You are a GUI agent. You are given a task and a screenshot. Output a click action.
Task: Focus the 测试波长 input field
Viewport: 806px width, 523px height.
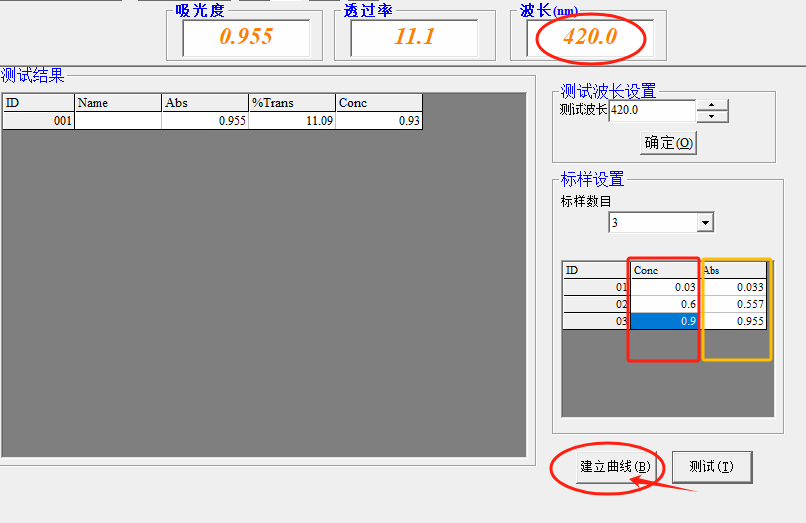pos(652,110)
